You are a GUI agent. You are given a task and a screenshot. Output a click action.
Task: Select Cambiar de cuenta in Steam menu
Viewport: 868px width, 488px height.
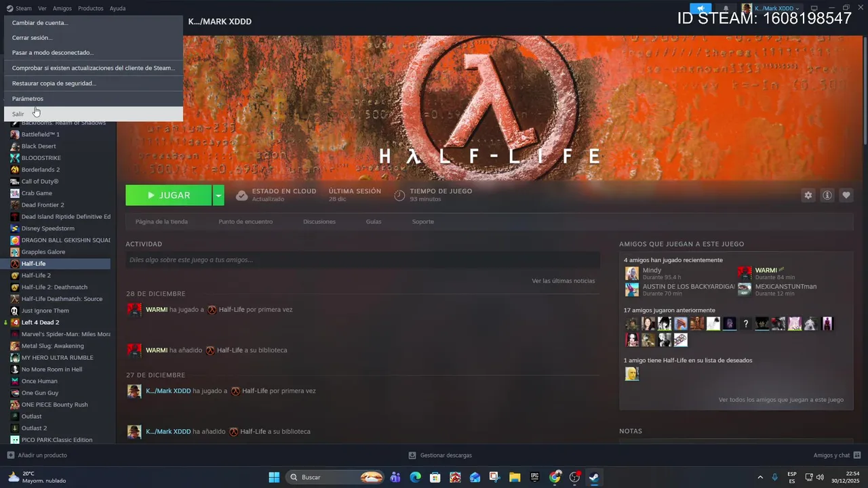pyautogui.click(x=94, y=23)
